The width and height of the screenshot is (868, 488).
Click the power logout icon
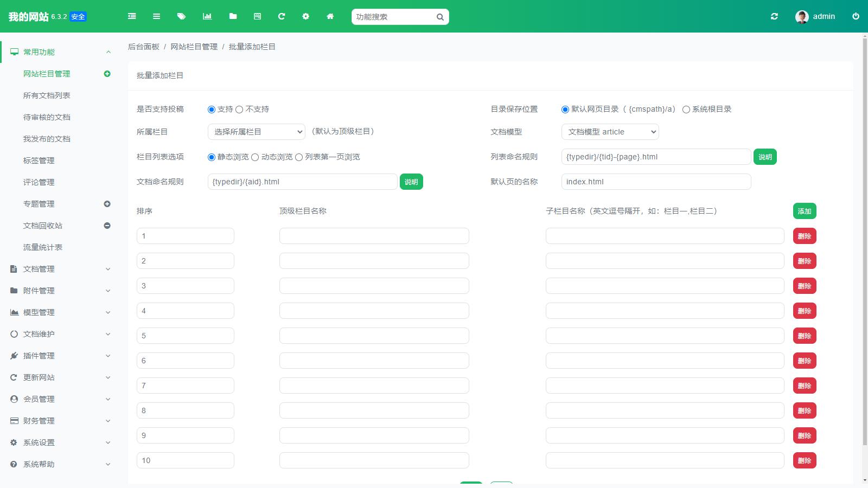click(856, 16)
